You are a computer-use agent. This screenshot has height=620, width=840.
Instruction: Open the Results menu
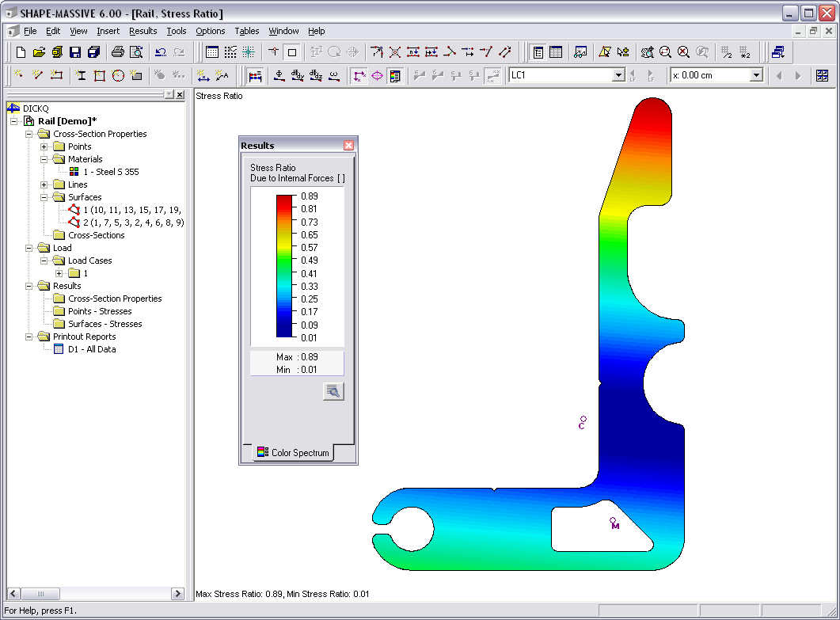click(143, 31)
